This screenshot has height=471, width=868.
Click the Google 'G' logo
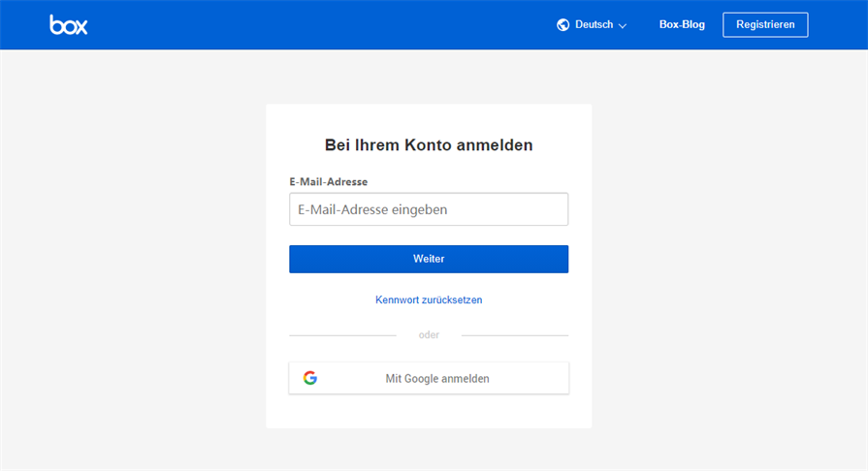310,379
